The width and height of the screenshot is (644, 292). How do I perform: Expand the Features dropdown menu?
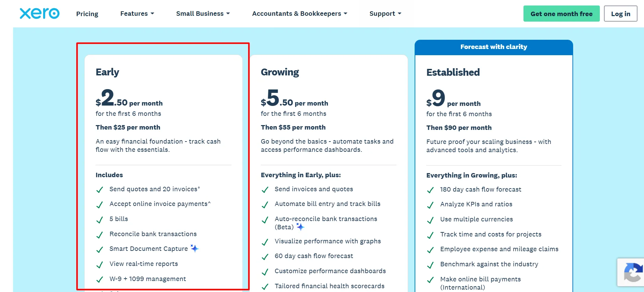point(137,14)
